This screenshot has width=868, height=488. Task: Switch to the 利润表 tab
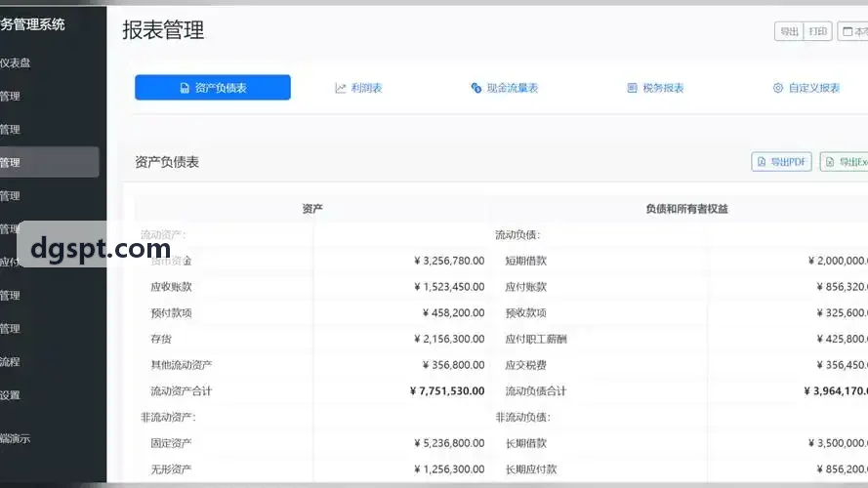(358, 88)
